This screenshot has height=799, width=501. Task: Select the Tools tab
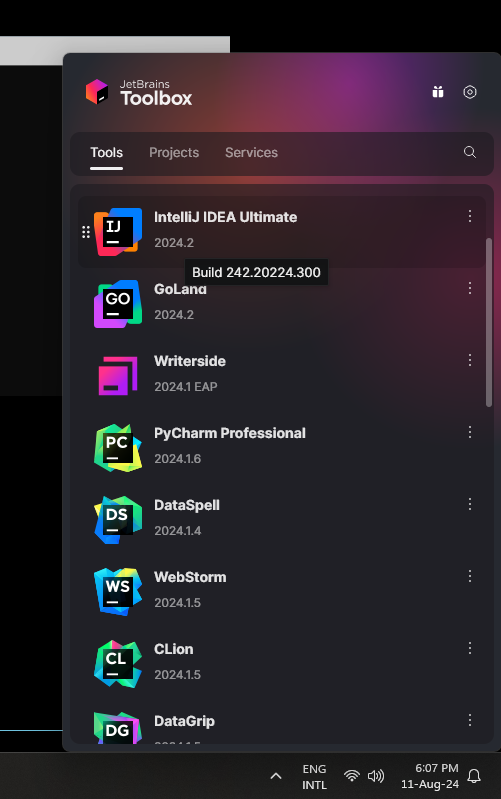[x=107, y=152]
